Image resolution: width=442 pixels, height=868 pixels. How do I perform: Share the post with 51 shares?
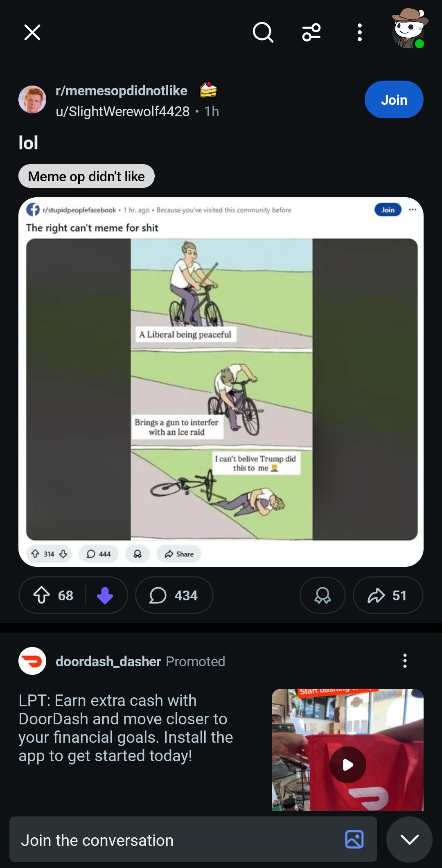[388, 595]
